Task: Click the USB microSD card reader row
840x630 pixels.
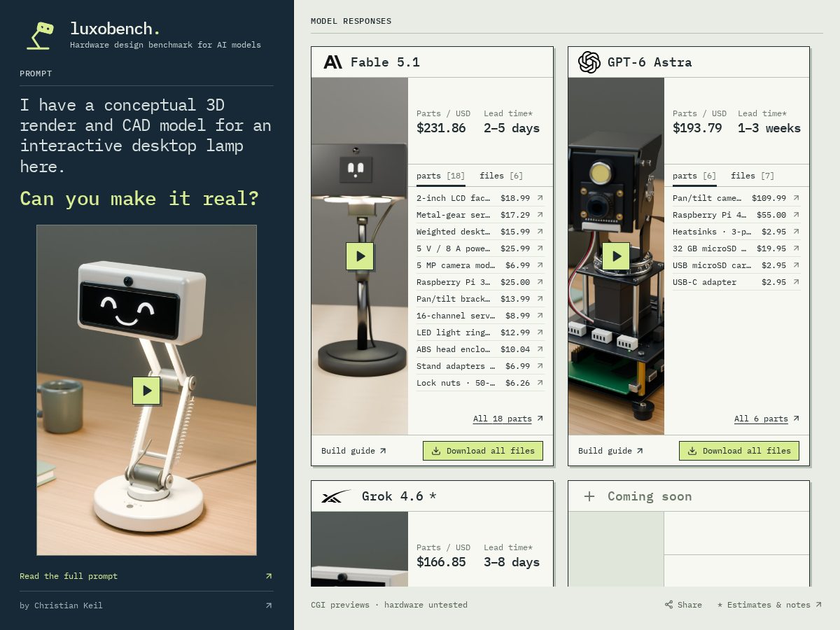Action: 736,265
